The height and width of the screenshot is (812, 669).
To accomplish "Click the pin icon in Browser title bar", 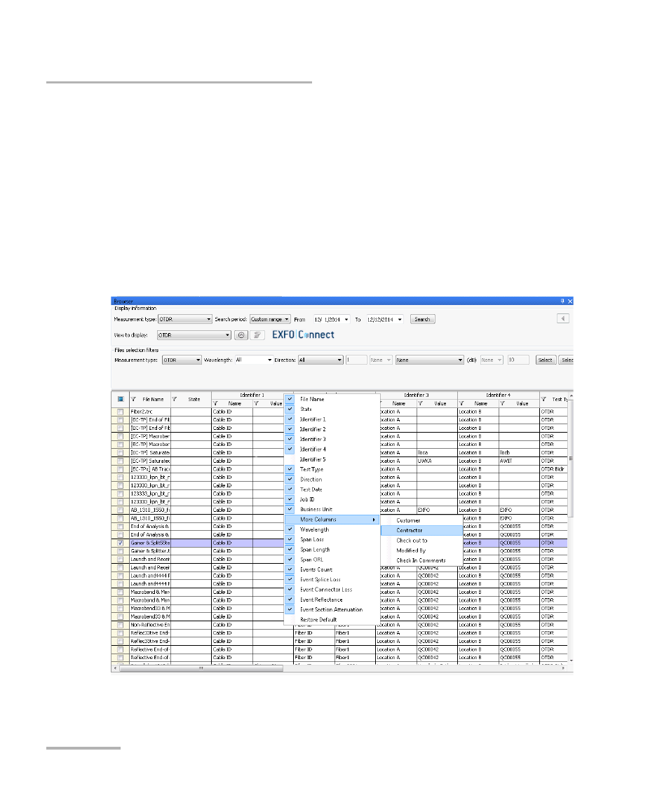I will point(562,301).
